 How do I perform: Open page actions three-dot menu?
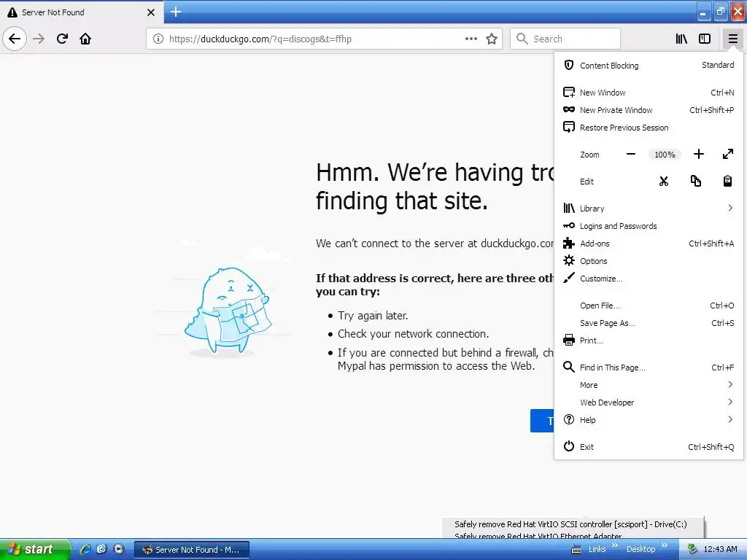point(471,39)
